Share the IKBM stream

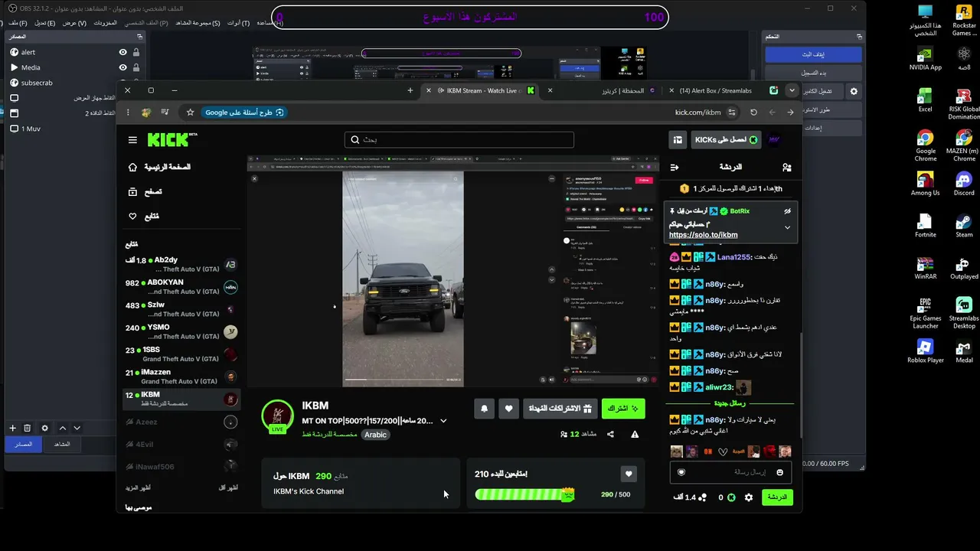pos(610,434)
